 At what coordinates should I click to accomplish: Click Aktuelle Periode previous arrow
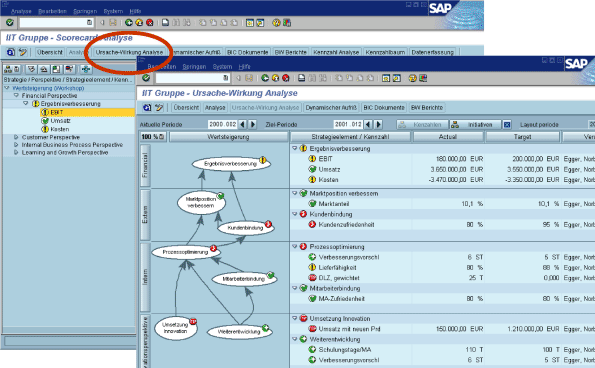click(x=242, y=124)
